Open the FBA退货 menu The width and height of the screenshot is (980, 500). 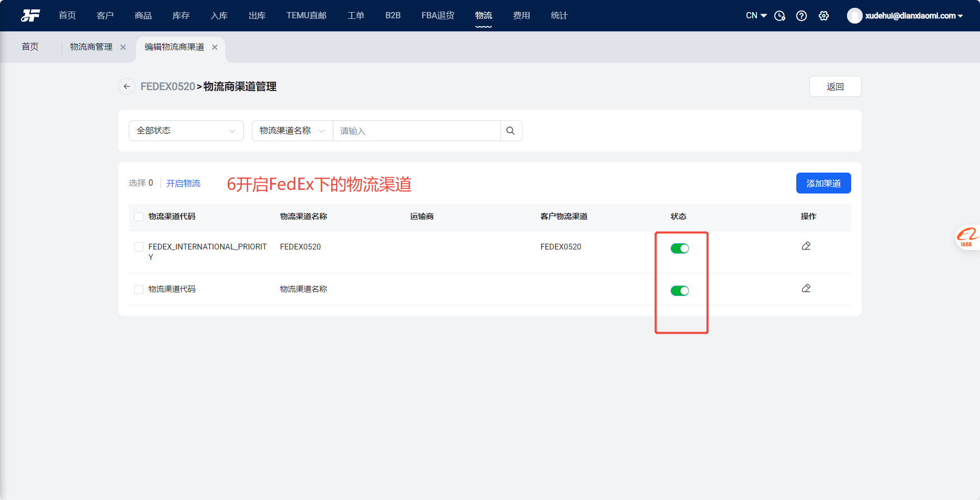click(x=438, y=16)
